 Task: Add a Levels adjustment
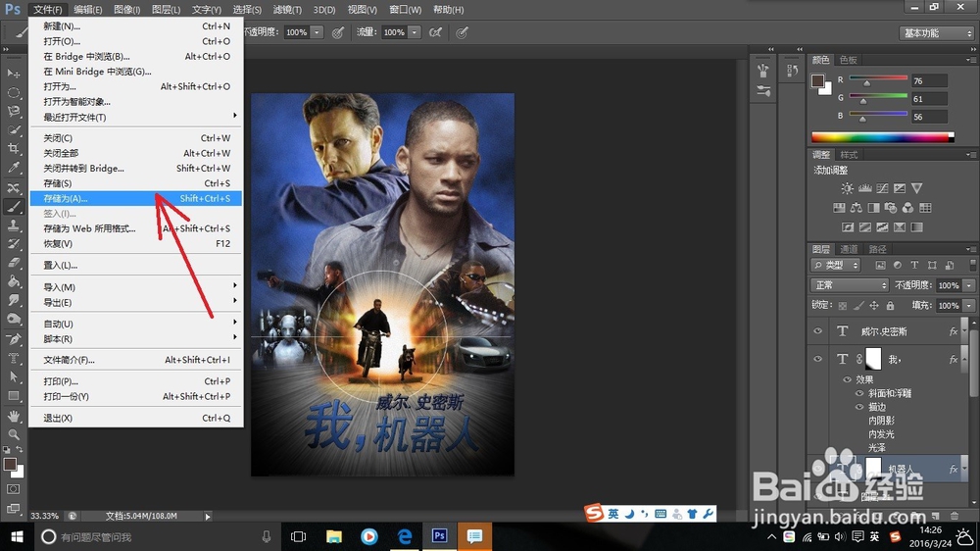(865, 188)
